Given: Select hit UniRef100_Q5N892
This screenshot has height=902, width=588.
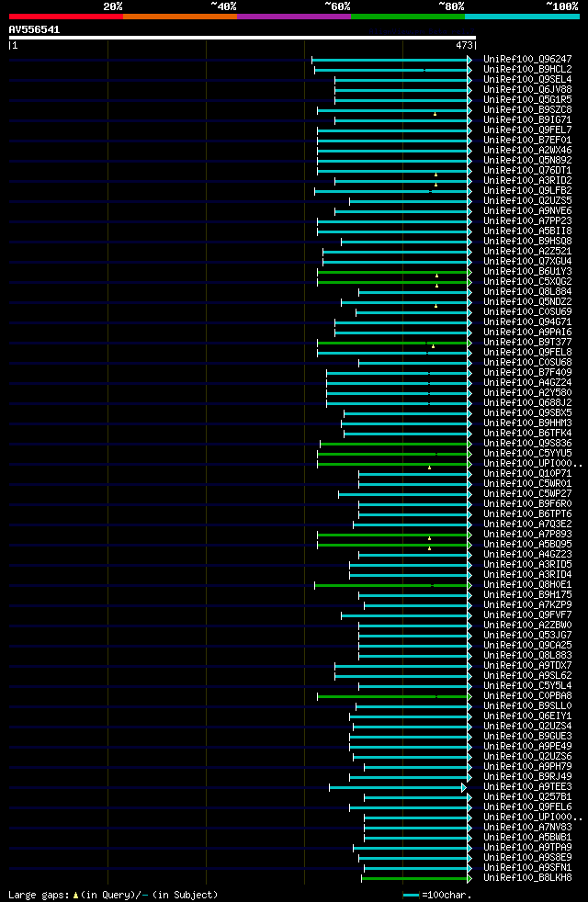Looking at the screenshot, I should click(x=527, y=161).
